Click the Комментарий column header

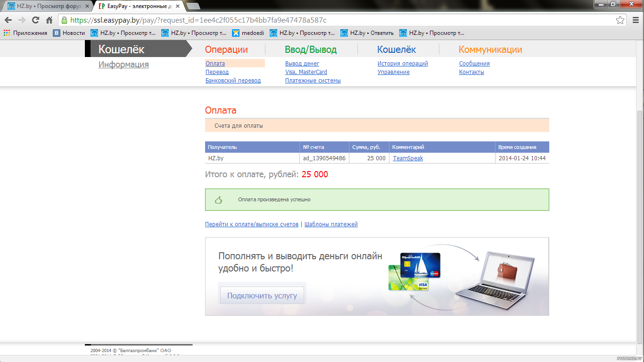442,147
